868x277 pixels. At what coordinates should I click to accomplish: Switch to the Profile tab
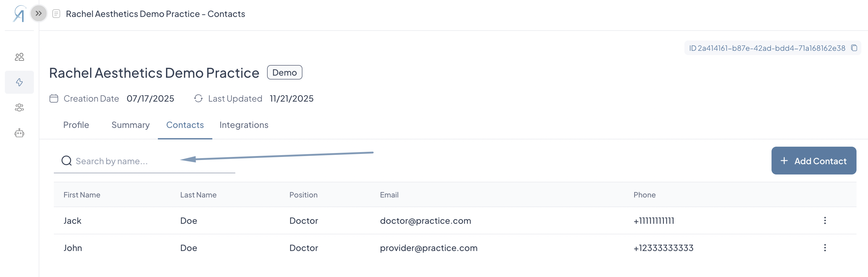76,125
